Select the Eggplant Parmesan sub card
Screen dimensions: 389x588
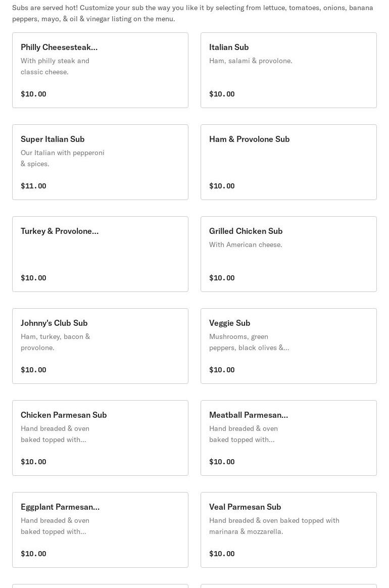(x=100, y=530)
